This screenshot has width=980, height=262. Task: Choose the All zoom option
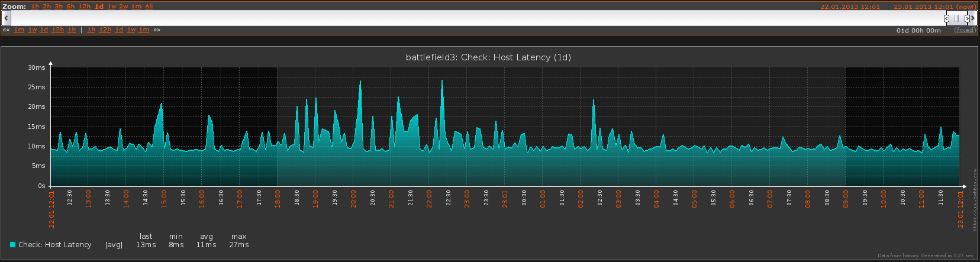click(149, 7)
